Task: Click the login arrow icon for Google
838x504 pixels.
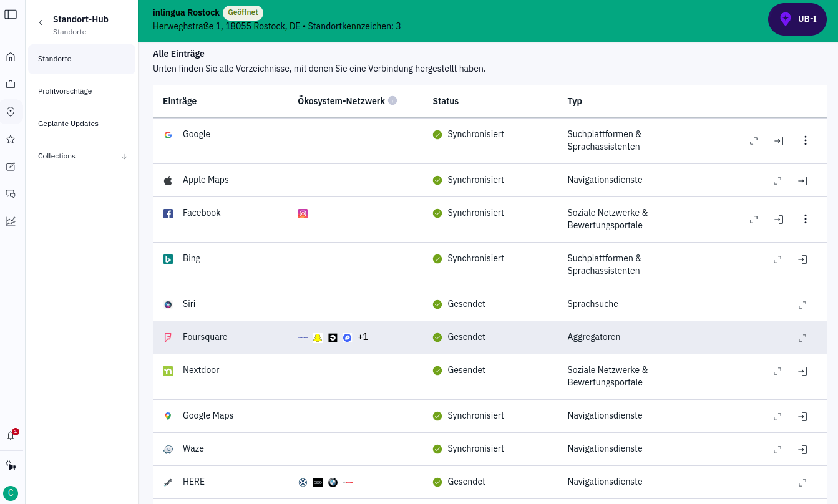Action: (779, 141)
